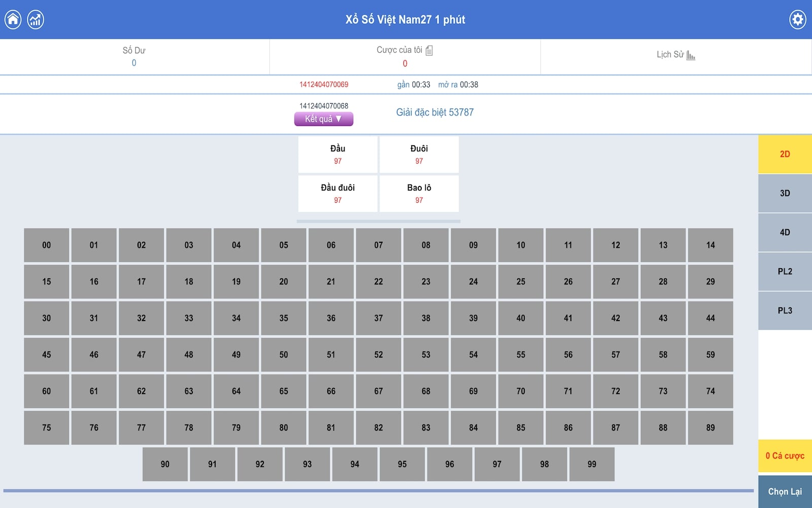Pick number 89 in the grid
Screen dimensions: 812x508
[x=710, y=428]
